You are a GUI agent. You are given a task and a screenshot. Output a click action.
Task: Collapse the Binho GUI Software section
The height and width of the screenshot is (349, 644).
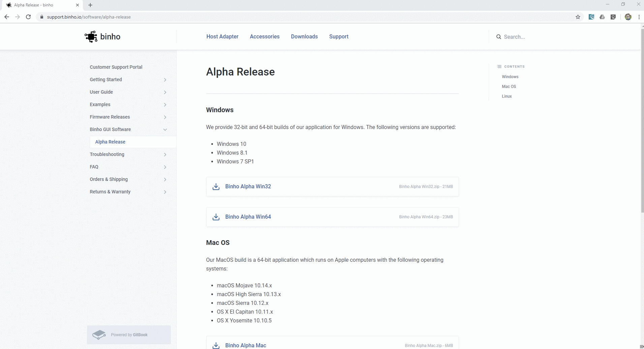(x=165, y=129)
